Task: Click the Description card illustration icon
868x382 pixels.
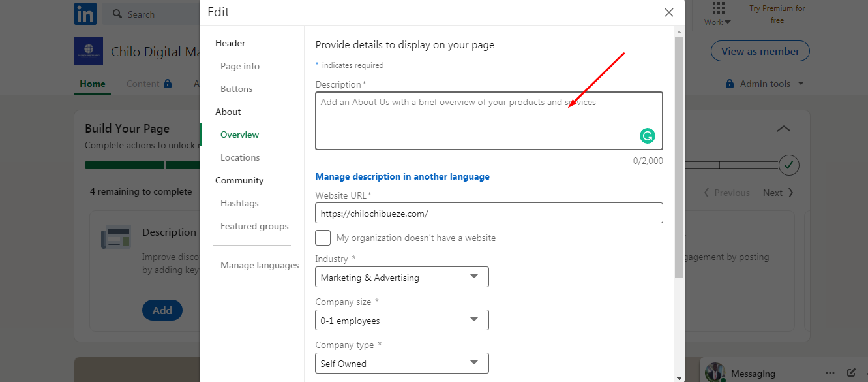Action: point(116,236)
